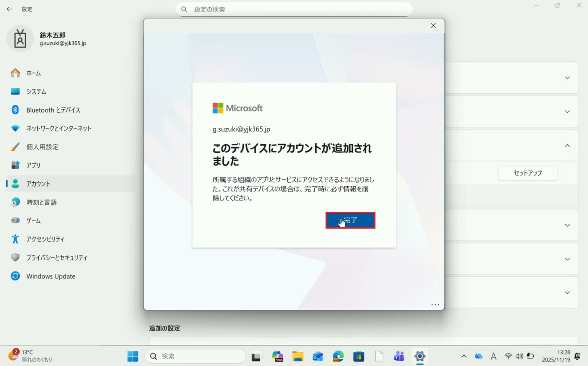Expand the bottom-most settings row chevron
This screenshot has height=366, width=588.
(x=567, y=293)
